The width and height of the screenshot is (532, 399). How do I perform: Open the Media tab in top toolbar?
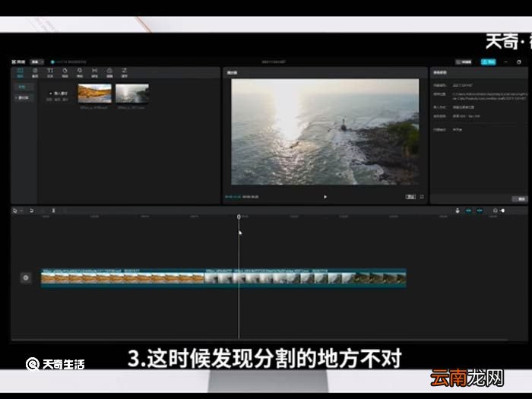coord(20,73)
